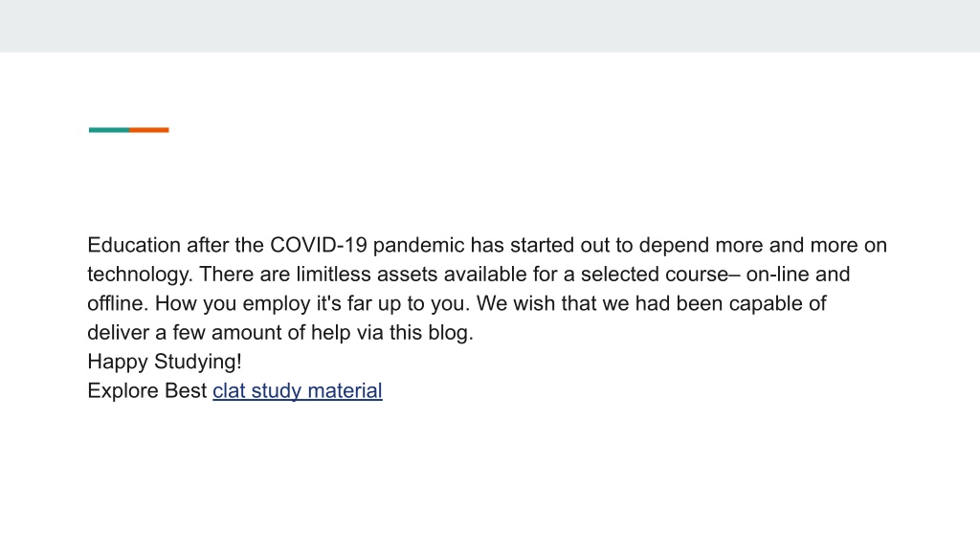Screen dimensions: 980x551
Task: Click the word depend in first line
Action: tap(674, 246)
